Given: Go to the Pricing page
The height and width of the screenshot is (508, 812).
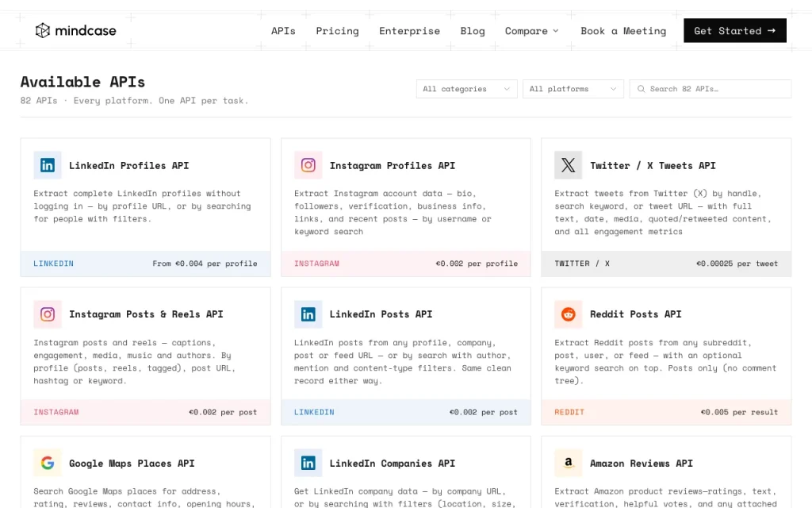Looking at the screenshot, I should point(337,31).
